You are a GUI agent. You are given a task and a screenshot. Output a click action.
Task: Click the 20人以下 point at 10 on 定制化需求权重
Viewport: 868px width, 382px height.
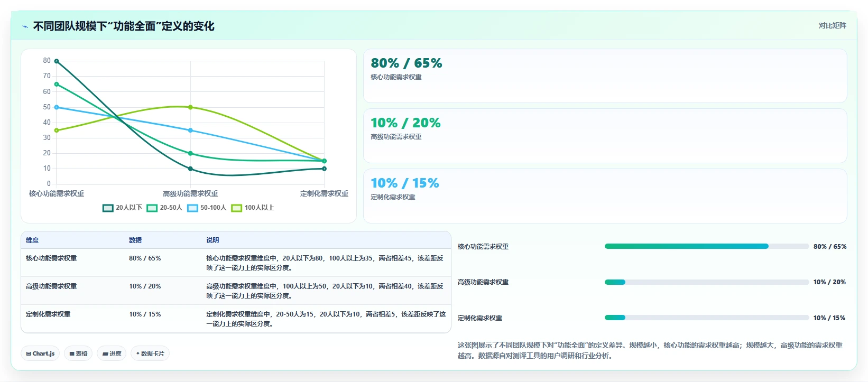point(324,169)
